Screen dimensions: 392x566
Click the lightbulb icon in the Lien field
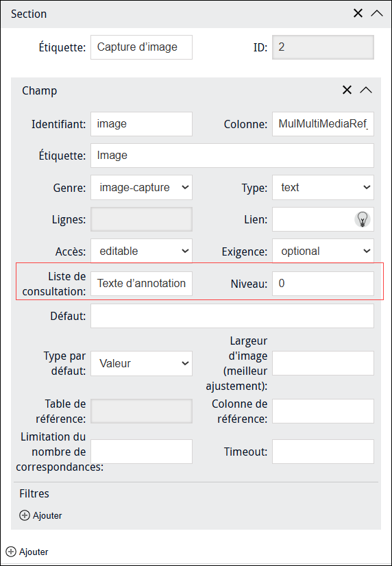coord(363,219)
